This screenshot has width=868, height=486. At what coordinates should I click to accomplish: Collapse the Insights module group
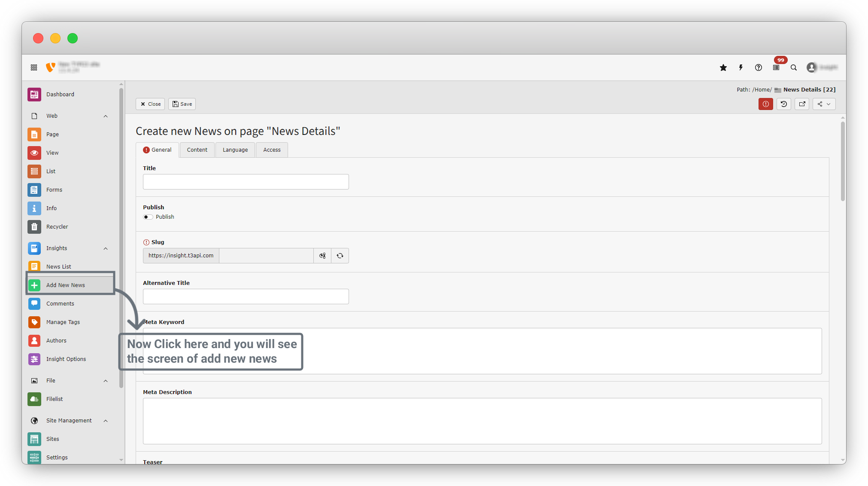pos(106,248)
